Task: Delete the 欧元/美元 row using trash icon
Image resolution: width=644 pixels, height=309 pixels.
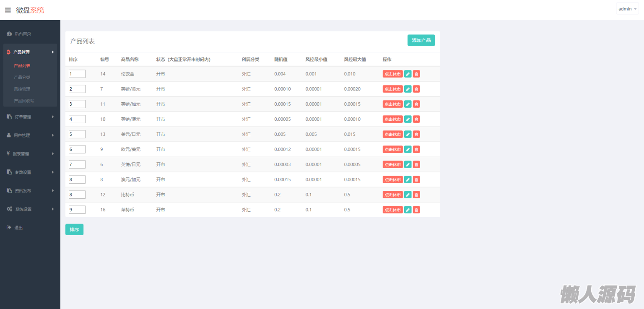Action: coord(416,149)
